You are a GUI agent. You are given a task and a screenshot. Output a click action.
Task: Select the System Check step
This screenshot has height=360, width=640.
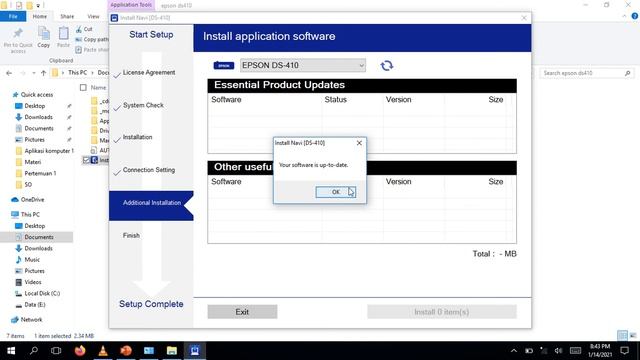click(x=143, y=105)
